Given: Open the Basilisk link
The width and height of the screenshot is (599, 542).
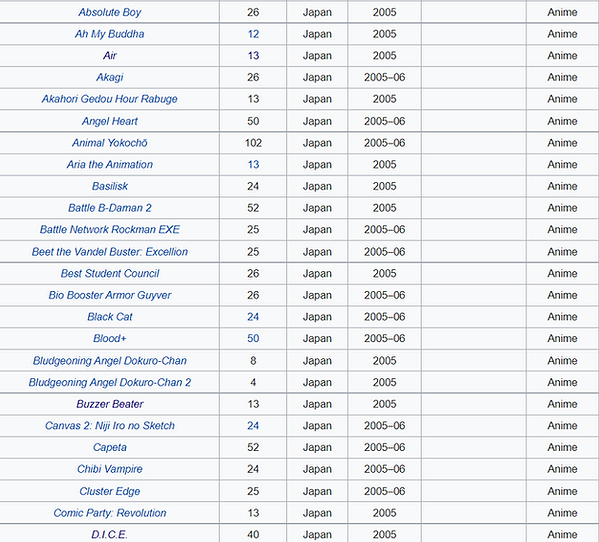Looking at the screenshot, I should (x=110, y=186).
